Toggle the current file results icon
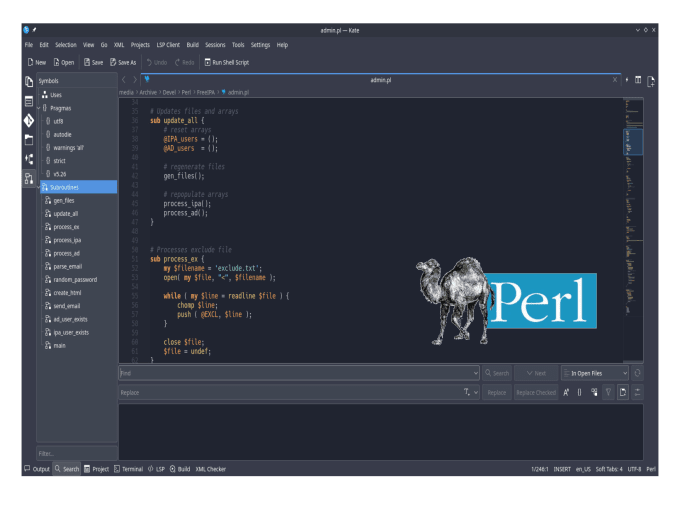The image size is (680, 510). (x=623, y=392)
